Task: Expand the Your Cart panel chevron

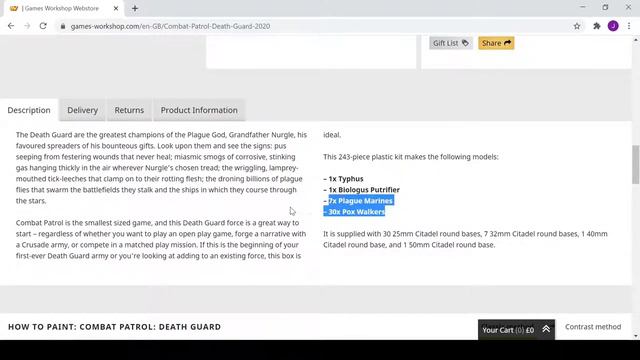Action: click(546, 329)
